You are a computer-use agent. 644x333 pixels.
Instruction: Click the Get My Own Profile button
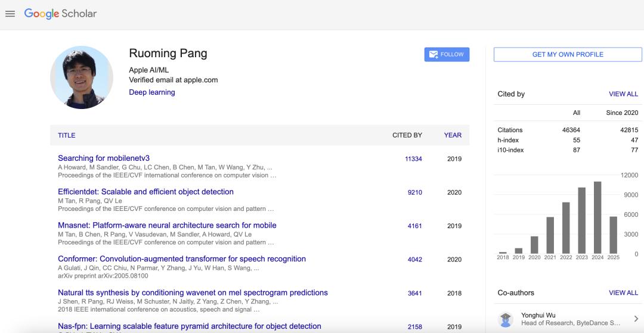568,55
